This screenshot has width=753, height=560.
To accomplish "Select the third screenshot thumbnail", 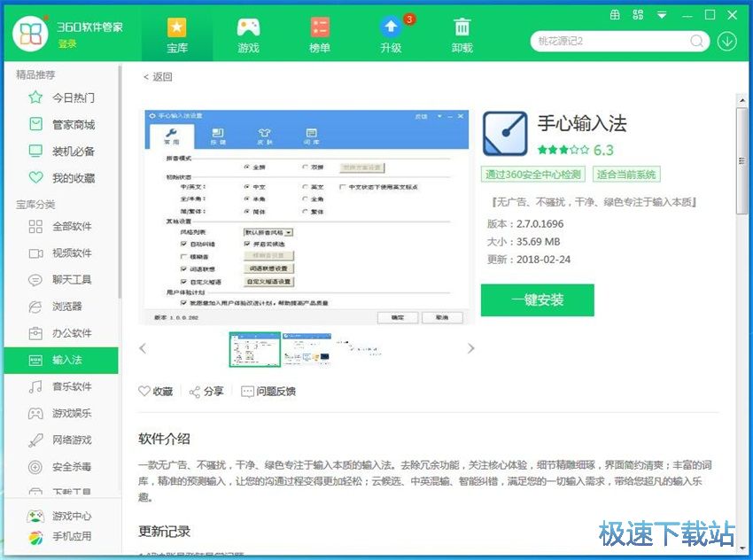I will (x=358, y=349).
